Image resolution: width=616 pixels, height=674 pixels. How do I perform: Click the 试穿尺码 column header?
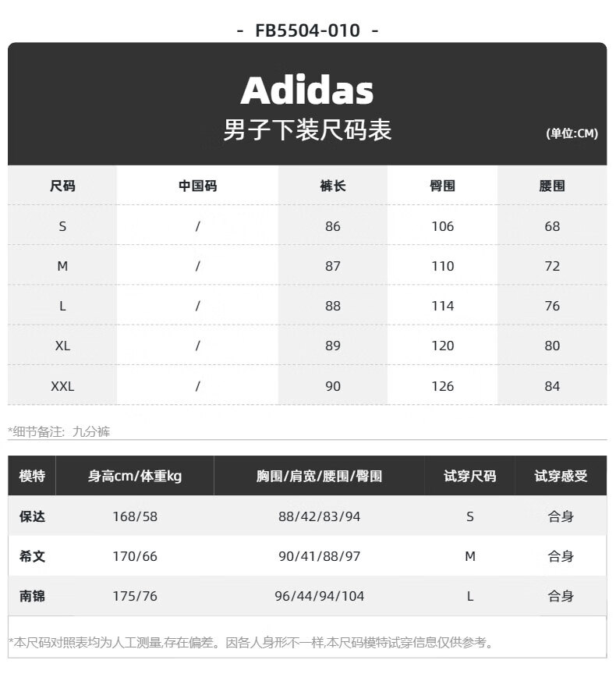pos(470,476)
